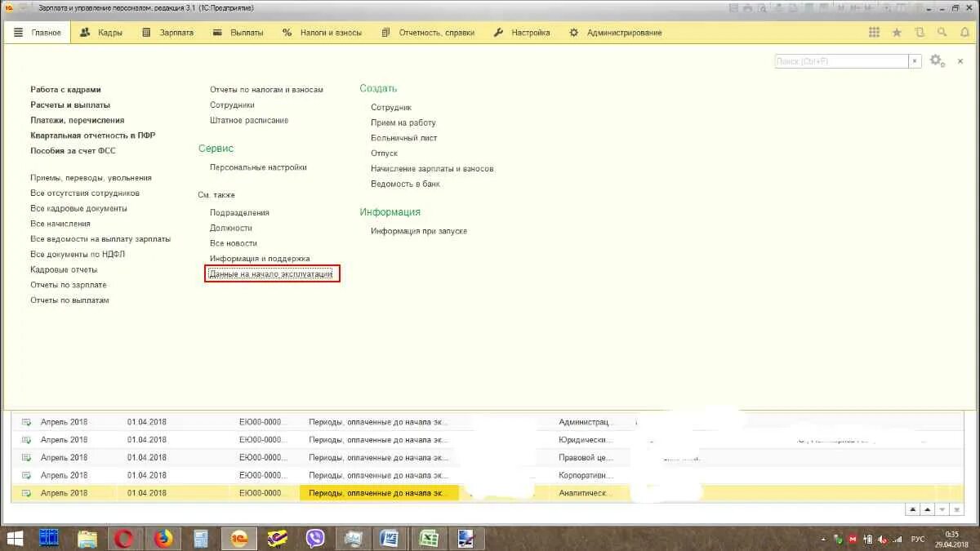Create a Больничный лист

click(x=404, y=138)
